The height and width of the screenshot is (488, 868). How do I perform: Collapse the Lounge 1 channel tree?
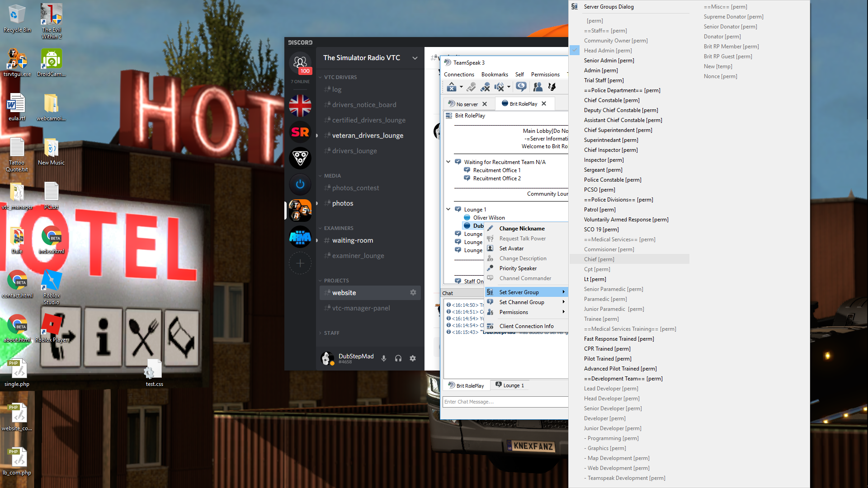(x=448, y=209)
